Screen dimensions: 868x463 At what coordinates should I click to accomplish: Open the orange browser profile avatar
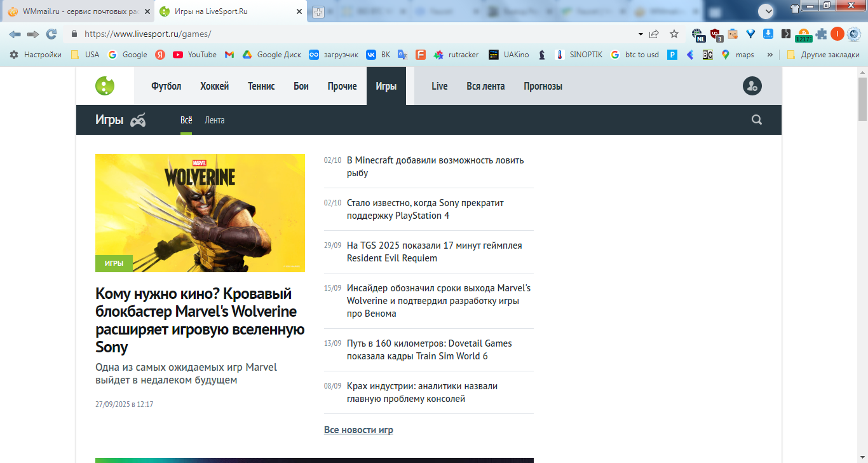(837, 34)
